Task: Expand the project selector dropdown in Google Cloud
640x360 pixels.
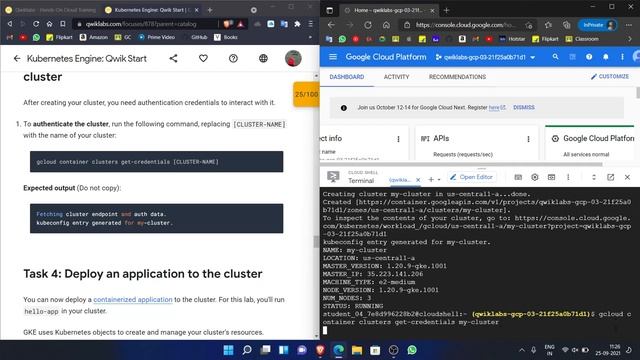Action: tap(533, 58)
